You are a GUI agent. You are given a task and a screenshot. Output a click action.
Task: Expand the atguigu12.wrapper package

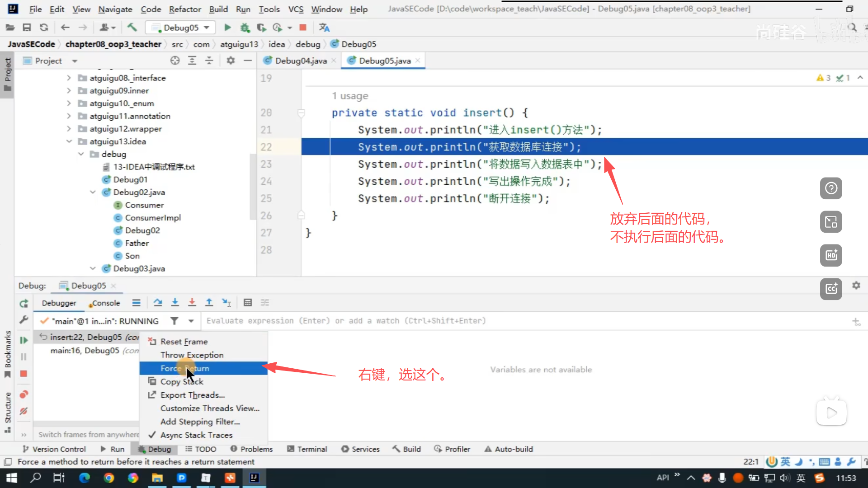[69, 129]
